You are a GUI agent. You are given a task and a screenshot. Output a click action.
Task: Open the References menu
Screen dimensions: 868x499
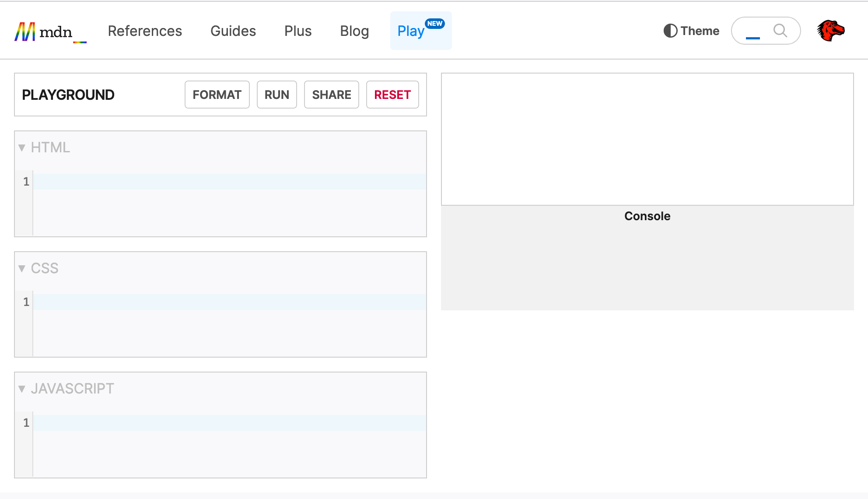tap(145, 31)
